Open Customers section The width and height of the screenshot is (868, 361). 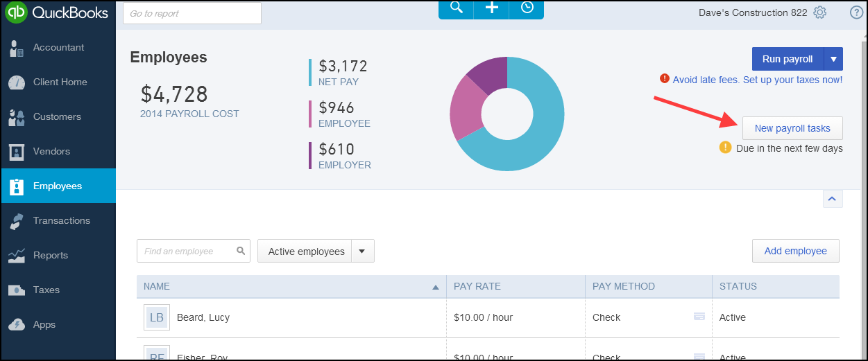[x=58, y=117]
